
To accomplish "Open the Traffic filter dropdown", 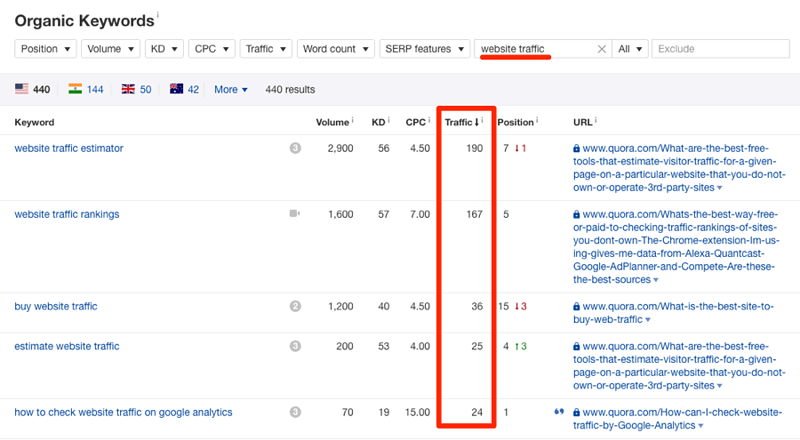I will click(266, 49).
